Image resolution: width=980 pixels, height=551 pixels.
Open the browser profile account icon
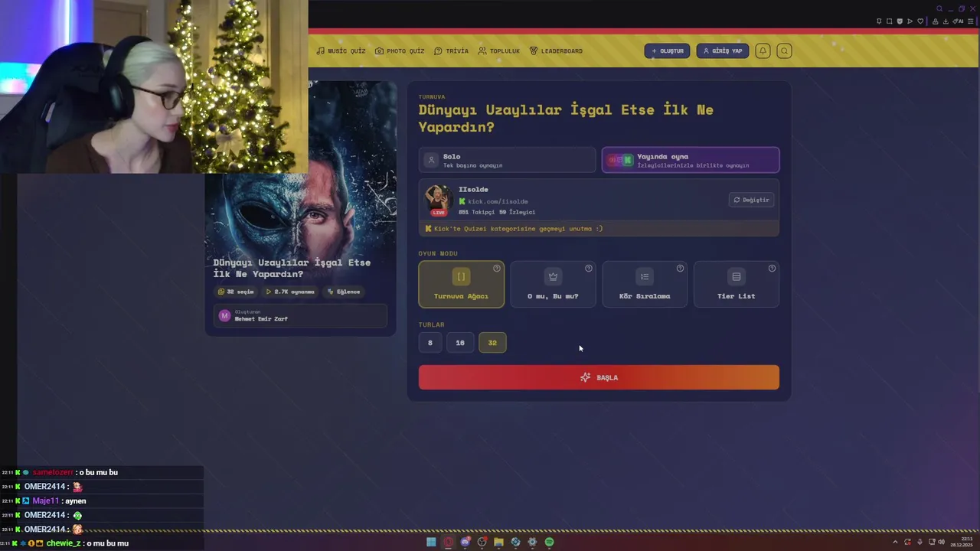pyautogui.click(x=936, y=21)
